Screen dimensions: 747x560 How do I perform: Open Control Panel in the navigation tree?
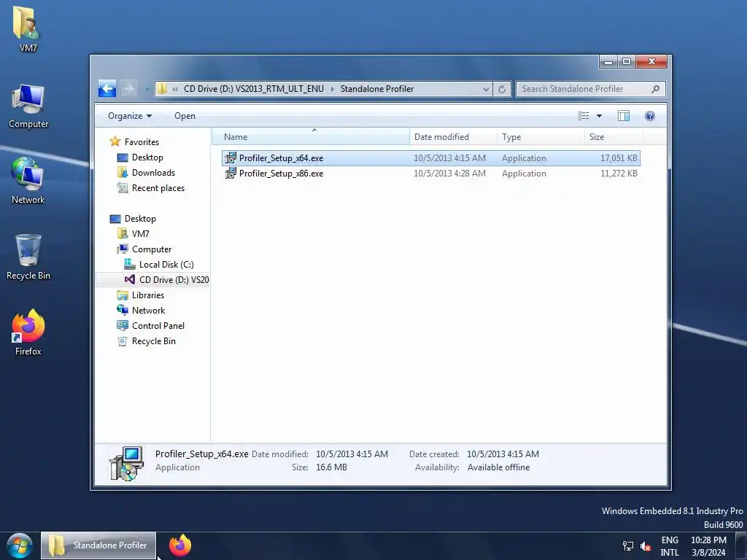[x=158, y=326]
